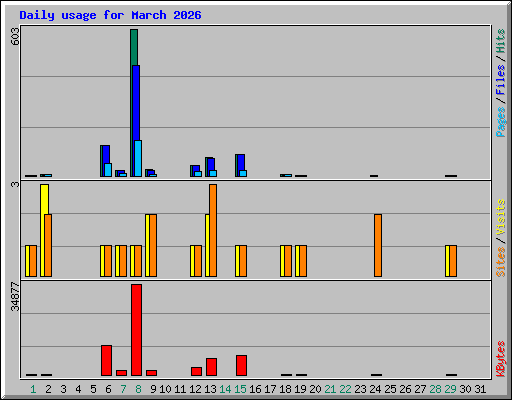This screenshot has width=512, height=400.
Task: Click day label 26 on the bottom axis
Action: (x=405, y=389)
